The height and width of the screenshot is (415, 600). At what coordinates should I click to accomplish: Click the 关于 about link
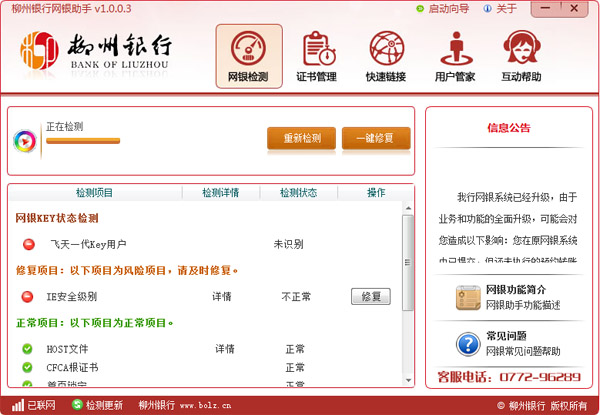click(506, 9)
